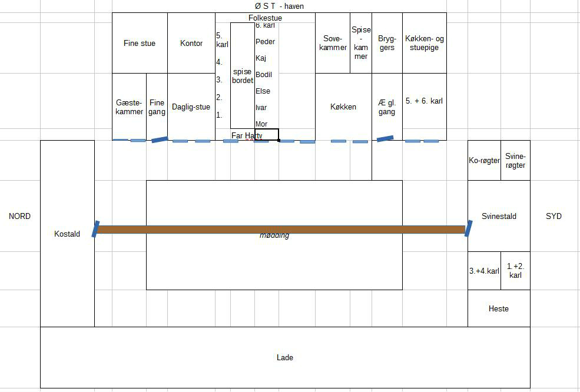
Task: Click seat number 2. in Folkestue
Action: pyautogui.click(x=220, y=97)
